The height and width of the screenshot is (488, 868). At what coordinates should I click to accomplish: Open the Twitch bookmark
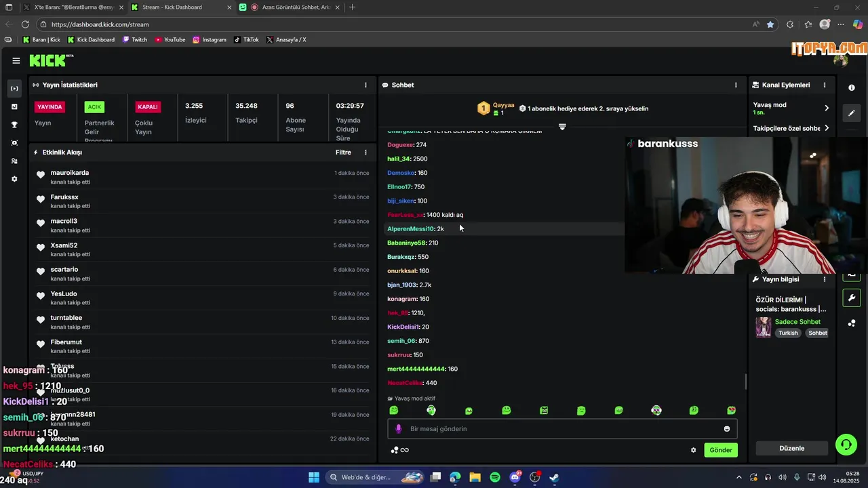pos(134,39)
